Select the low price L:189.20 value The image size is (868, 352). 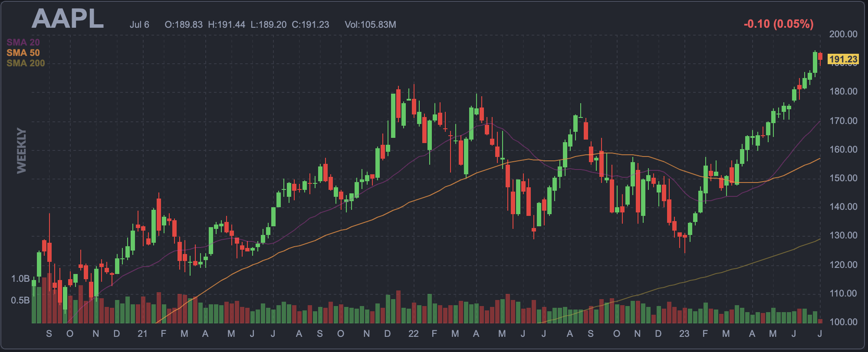pos(269,25)
